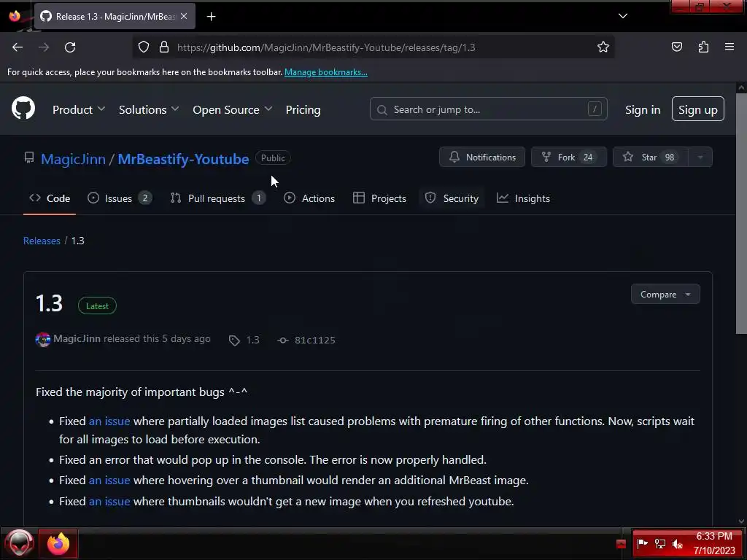Open the Alienware start button
The image size is (747, 560).
(x=20, y=542)
